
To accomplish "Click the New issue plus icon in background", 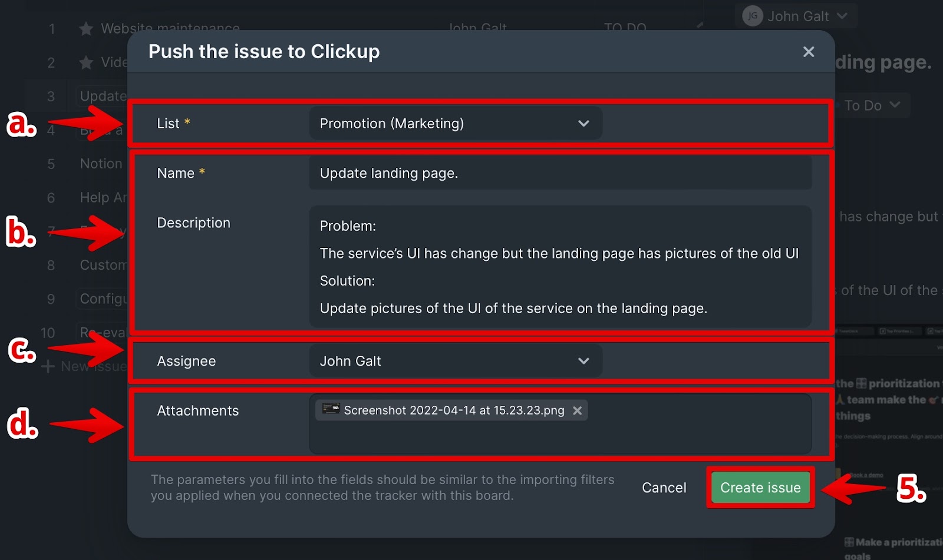I will coord(48,367).
